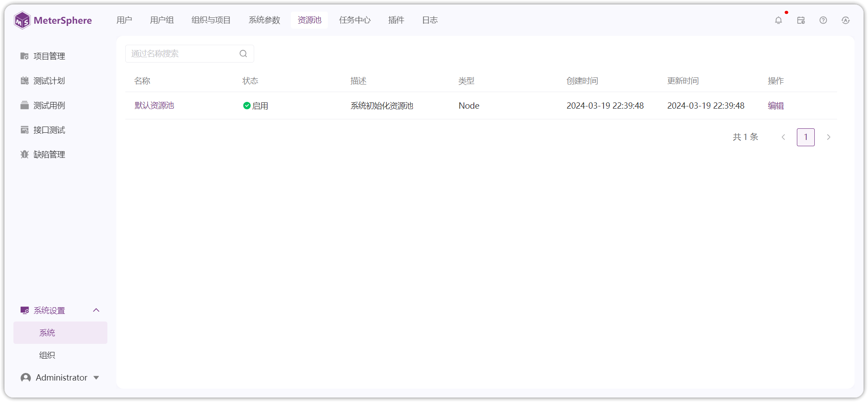Image resolution: width=868 pixels, height=402 pixels.
Task: Open the 任务中心 tab
Action: [355, 20]
